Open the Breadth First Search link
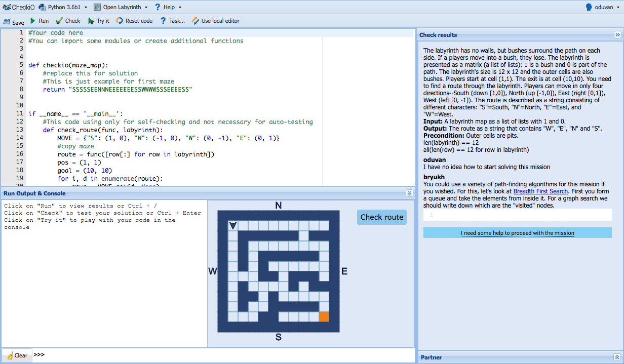 541,191
